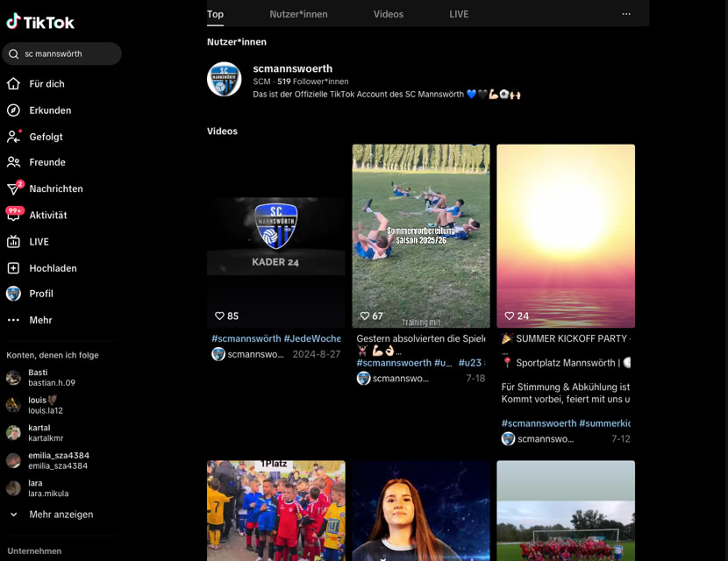Click the heart icon showing 24 likes
The width and height of the screenshot is (728, 561).
tap(510, 316)
